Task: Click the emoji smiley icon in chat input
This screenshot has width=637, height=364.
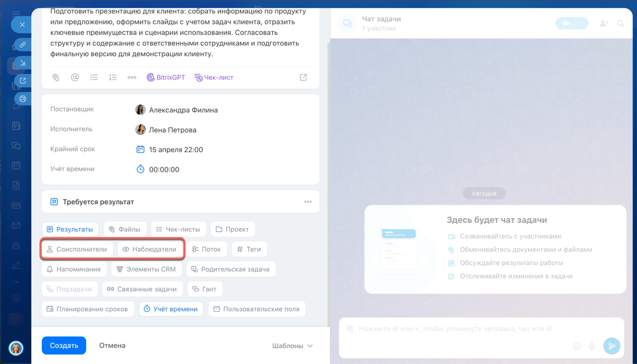Action: [577, 346]
